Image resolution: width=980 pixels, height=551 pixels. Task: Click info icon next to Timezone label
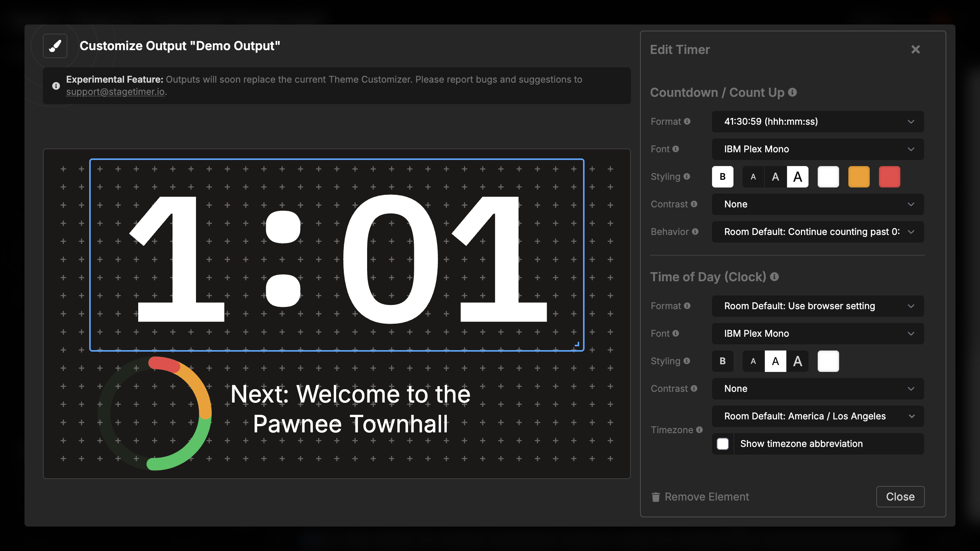click(x=699, y=430)
